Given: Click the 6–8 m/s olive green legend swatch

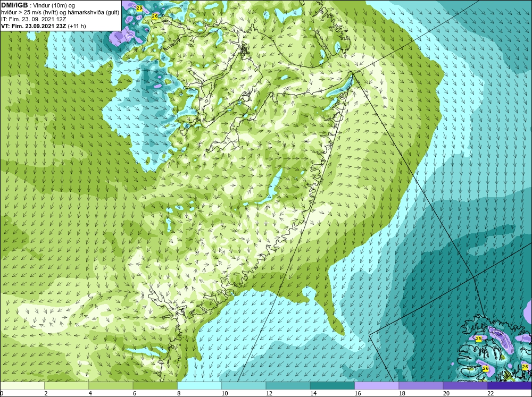Looking at the screenshot, I should coord(155,386).
